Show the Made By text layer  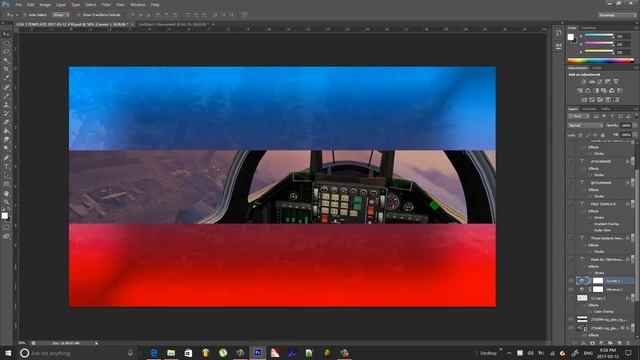[x=571, y=259]
